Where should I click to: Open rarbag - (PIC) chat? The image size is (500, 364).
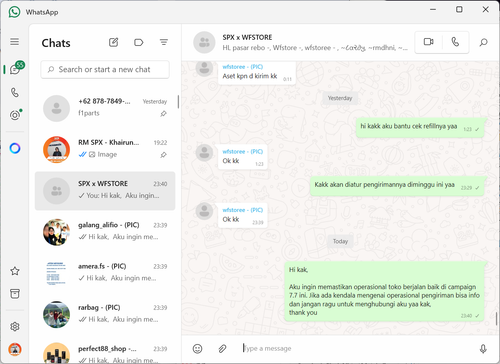(x=105, y=315)
